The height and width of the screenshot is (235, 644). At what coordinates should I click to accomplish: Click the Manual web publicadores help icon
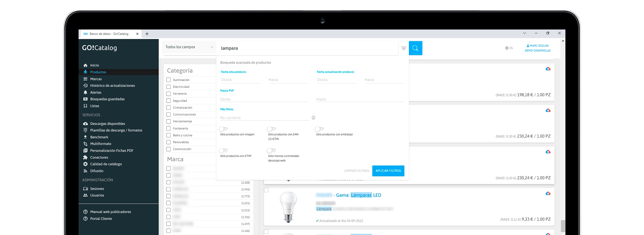coord(85,212)
